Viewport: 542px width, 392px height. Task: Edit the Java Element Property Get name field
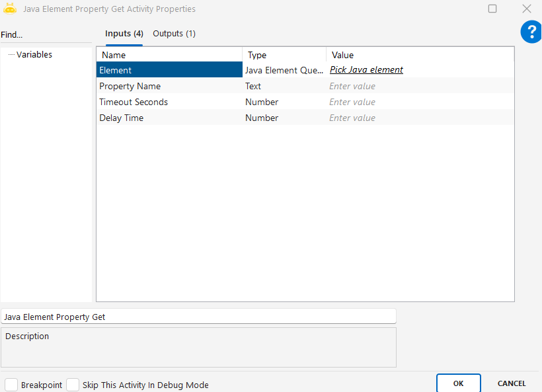tap(198, 317)
